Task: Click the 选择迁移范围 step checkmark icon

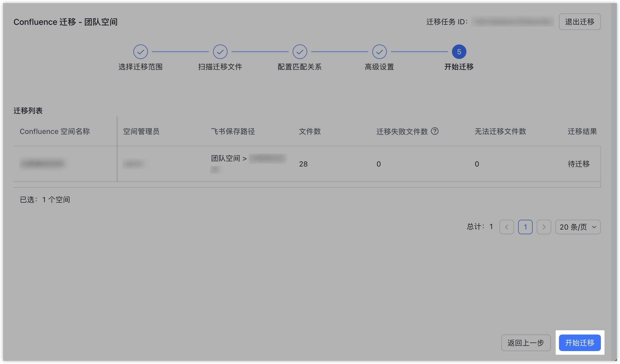Action: 140,52
